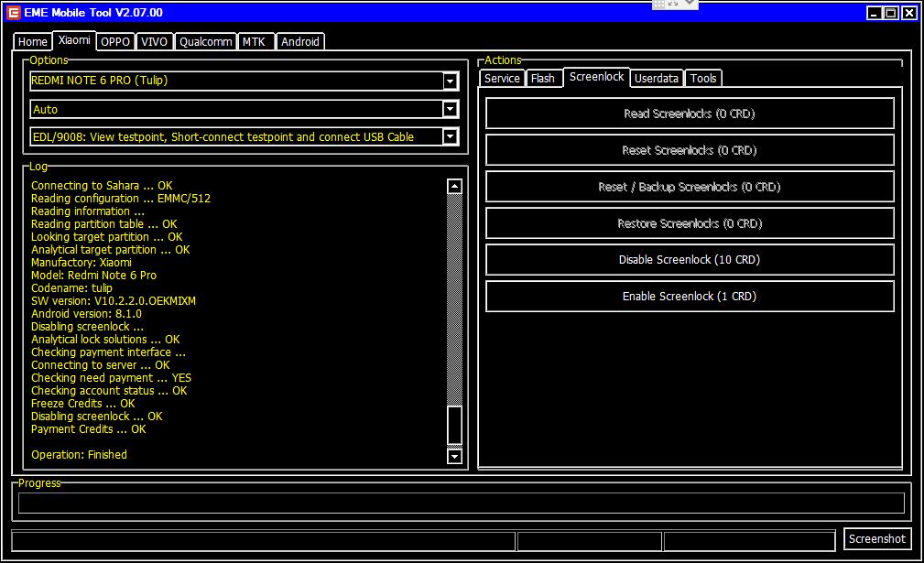
Task: Click log line 'Analytical lock solutions ... OK'
Action: (105, 340)
